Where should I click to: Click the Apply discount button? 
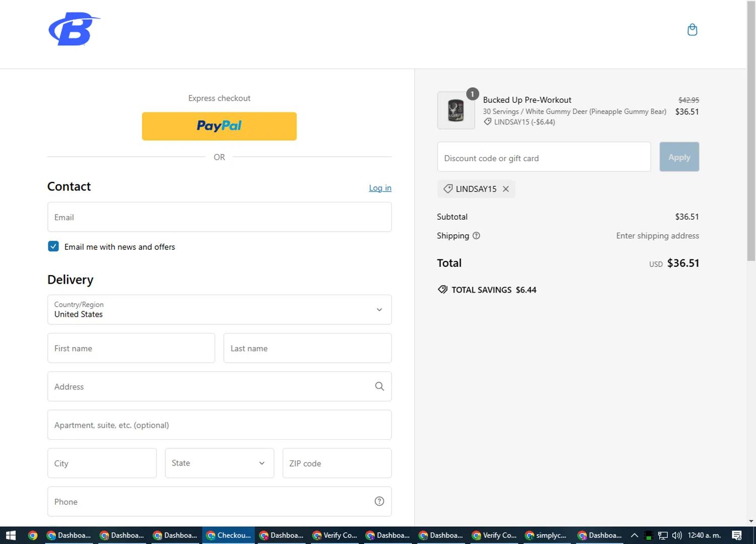pos(679,157)
